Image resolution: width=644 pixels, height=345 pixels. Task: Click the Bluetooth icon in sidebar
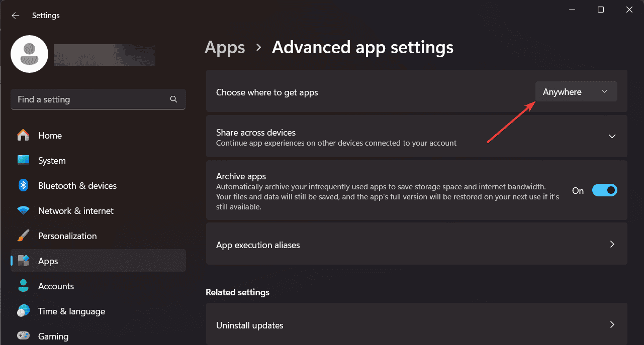point(23,186)
